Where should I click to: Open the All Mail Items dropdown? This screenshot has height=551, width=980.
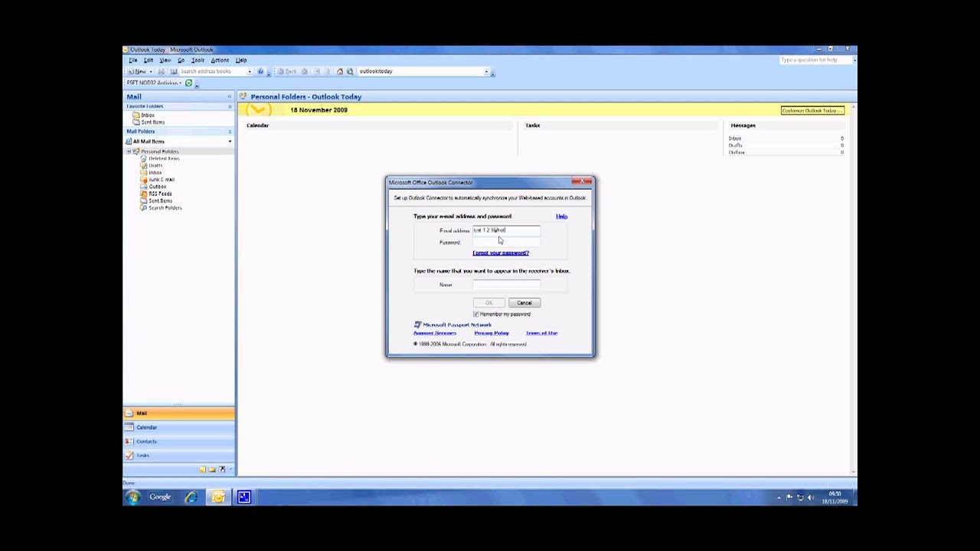(230, 142)
